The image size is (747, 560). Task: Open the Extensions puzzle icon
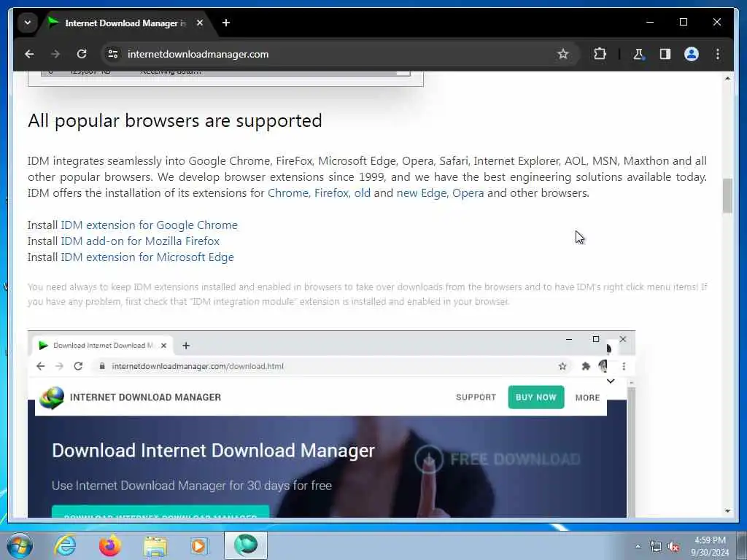pyautogui.click(x=600, y=54)
